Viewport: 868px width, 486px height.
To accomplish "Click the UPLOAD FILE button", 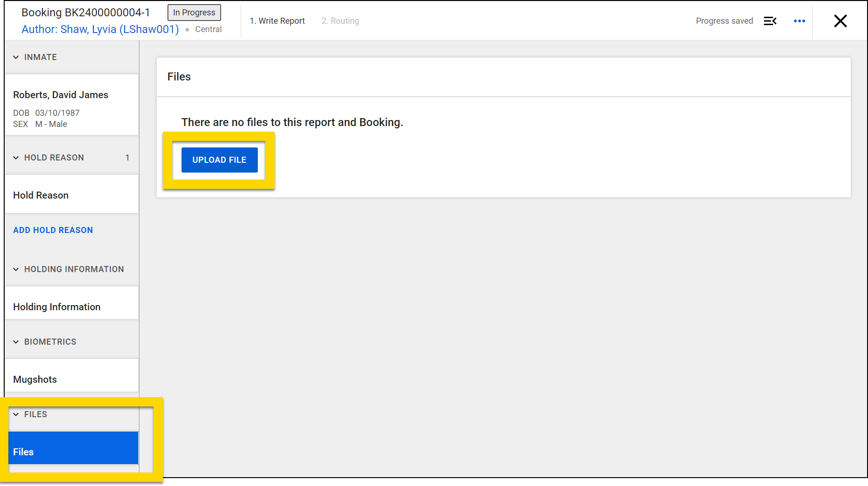I will [x=219, y=160].
